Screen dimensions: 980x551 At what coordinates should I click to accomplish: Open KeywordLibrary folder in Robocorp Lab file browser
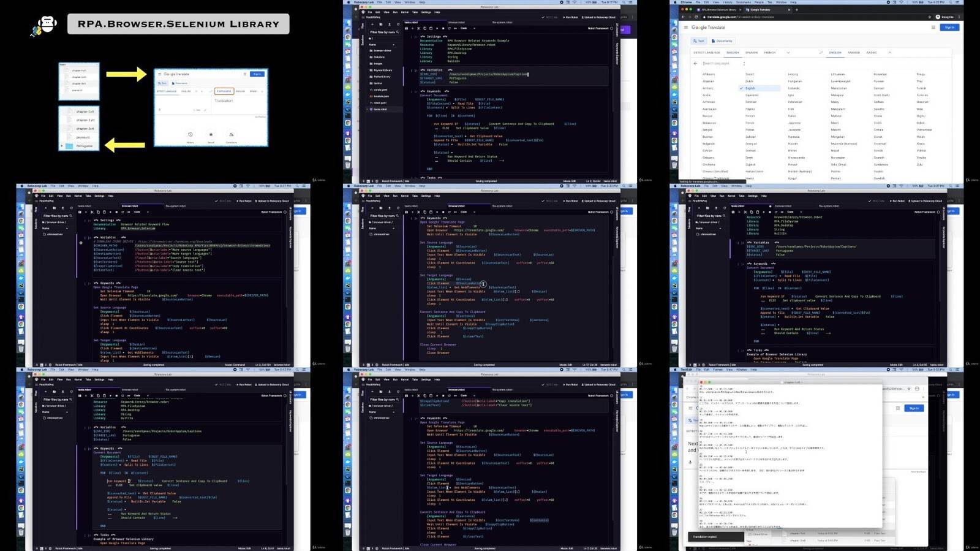point(380,70)
